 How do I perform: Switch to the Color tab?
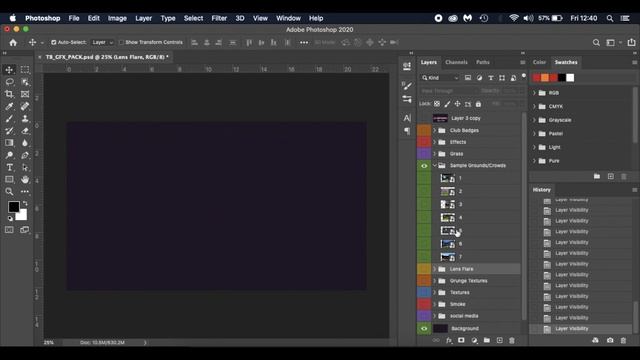(539, 62)
